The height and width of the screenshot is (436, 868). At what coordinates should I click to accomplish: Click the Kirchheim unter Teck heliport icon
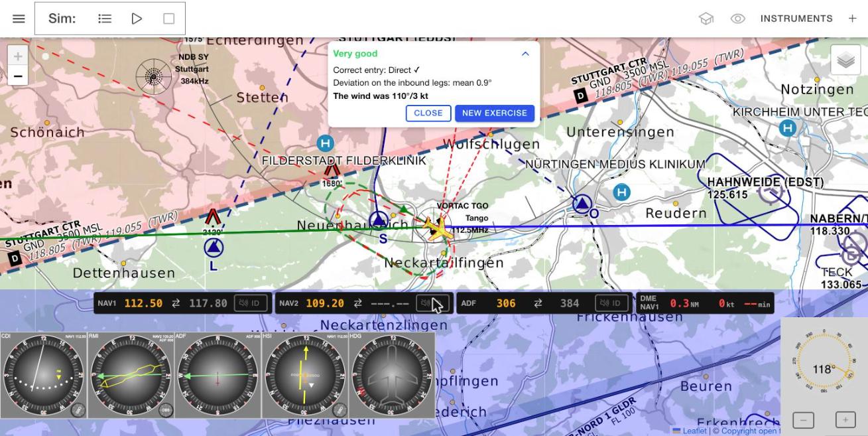787,127
